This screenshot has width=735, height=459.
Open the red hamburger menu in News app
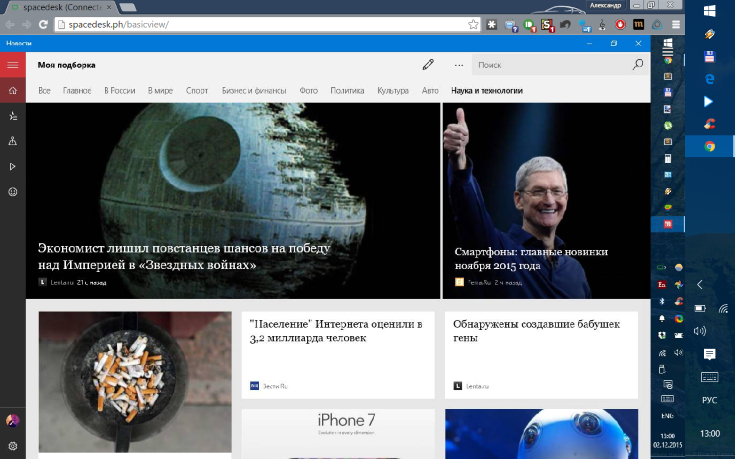[x=13, y=65]
